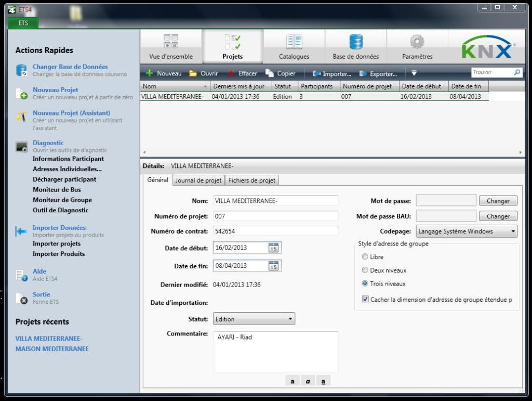Switch to Fichiers de projet tab
This screenshot has width=532, height=401.
coord(252,180)
